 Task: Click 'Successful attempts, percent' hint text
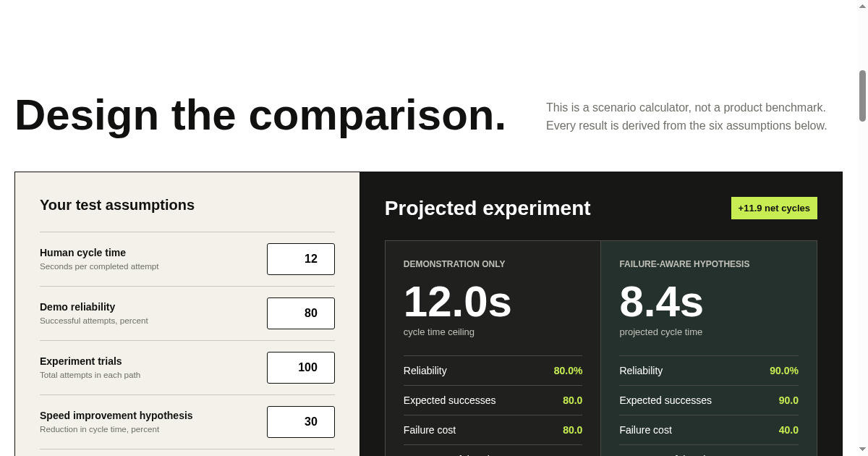(x=94, y=321)
